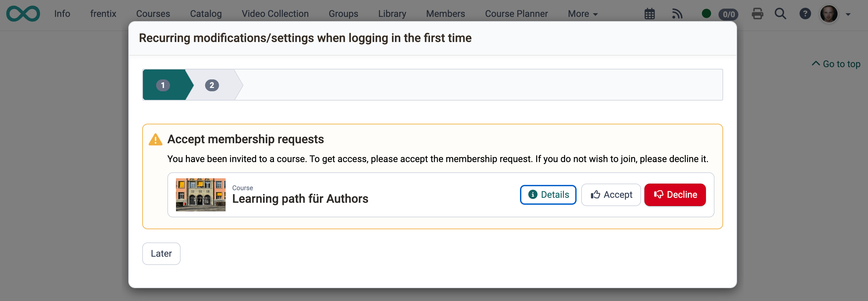The height and width of the screenshot is (301, 868).
Task: Open Course Planner
Action: point(516,14)
